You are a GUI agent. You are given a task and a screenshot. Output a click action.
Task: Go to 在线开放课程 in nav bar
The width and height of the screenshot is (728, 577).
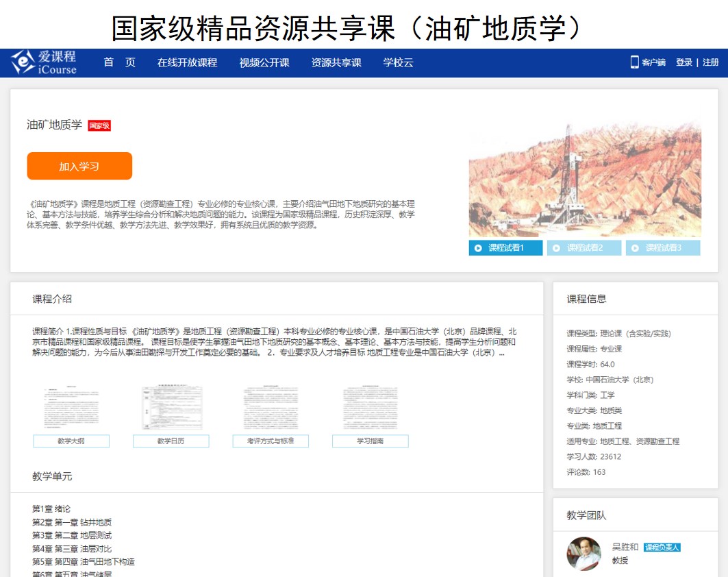[187, 62]
